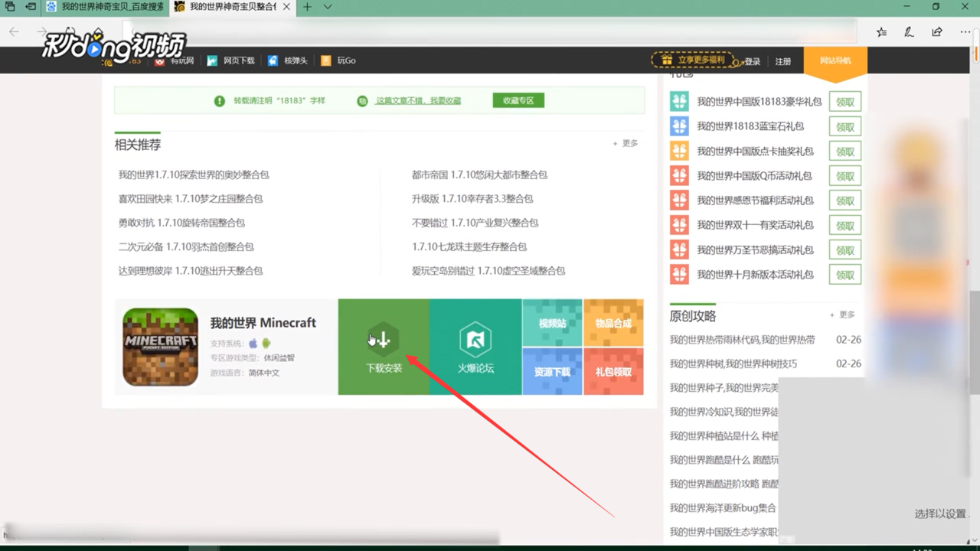Screen dimensions: 980x551
Task: Click the Android system icon
Action: pyautogui.click(x=266, y=344)
